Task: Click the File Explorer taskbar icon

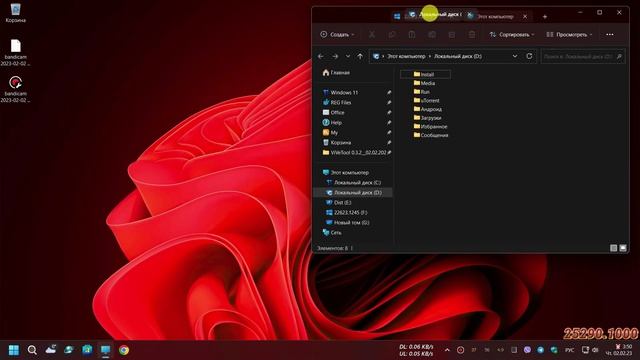Action: [105, 350]
